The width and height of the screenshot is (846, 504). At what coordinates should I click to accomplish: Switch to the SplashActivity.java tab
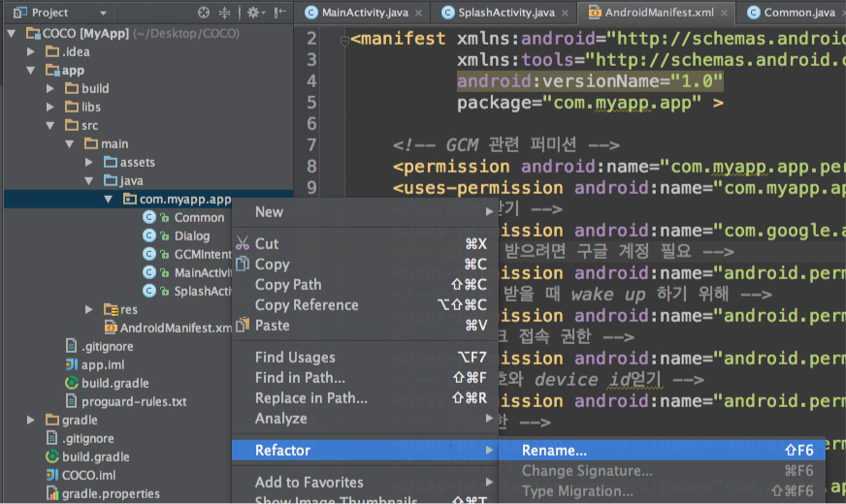[505, 13]
